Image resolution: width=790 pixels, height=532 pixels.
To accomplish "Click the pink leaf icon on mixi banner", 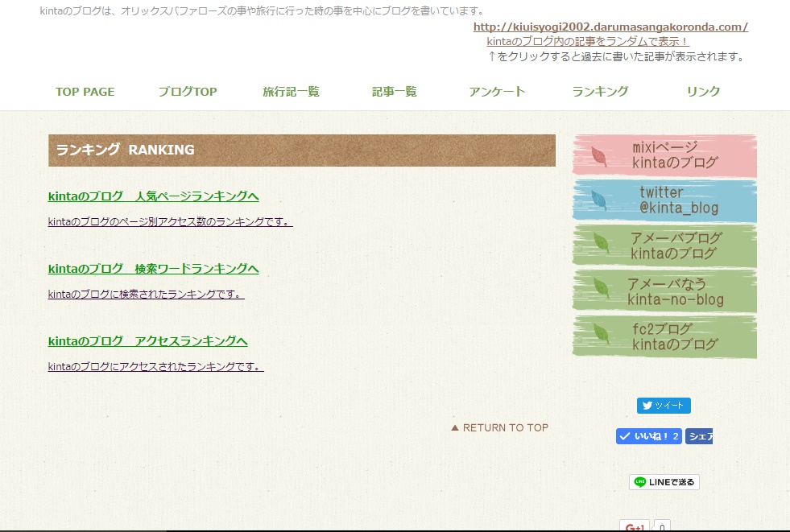I will point(598,156).
